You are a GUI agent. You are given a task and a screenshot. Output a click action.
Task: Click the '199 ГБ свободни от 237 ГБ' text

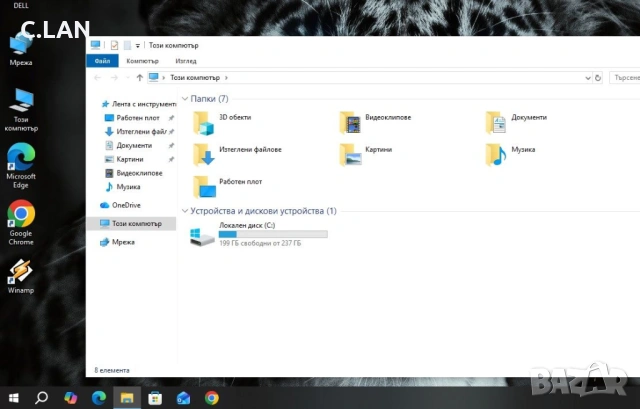[x=260, y=243]
